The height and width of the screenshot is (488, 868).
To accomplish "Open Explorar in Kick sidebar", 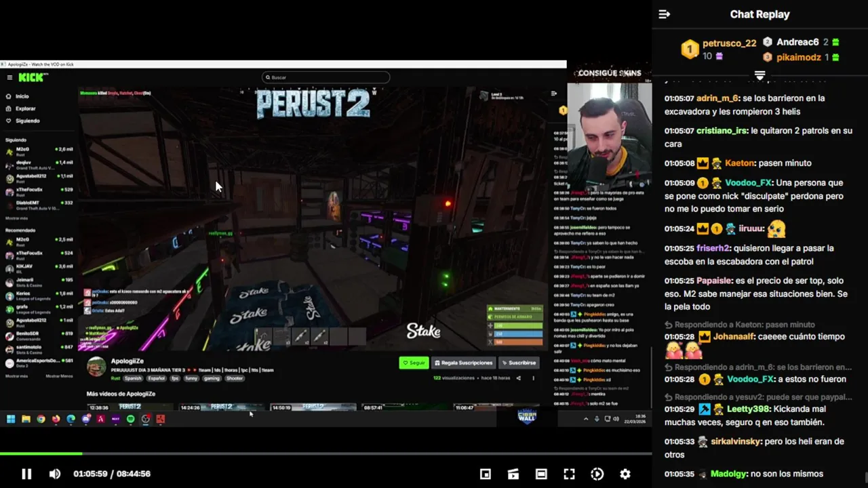I will tap(20, 108).
